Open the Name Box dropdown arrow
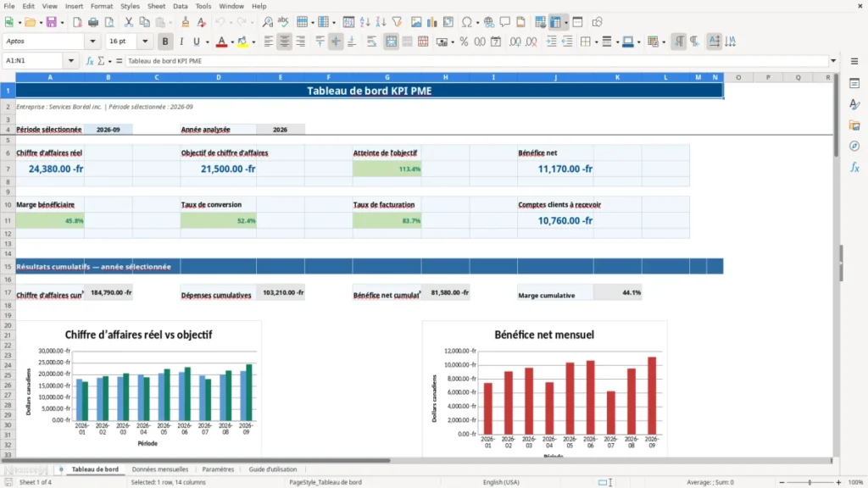The width and height of the screenshot is (868, 488). point(71,61)
